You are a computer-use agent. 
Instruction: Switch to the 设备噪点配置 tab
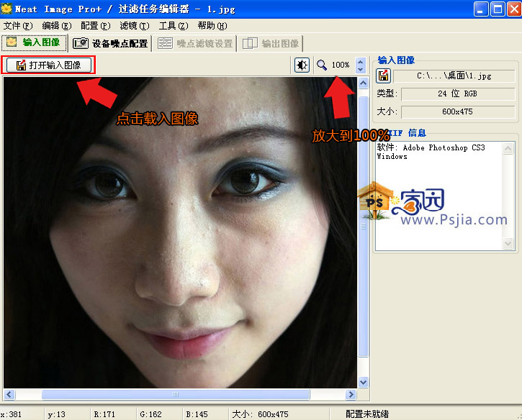pos(112,43)
